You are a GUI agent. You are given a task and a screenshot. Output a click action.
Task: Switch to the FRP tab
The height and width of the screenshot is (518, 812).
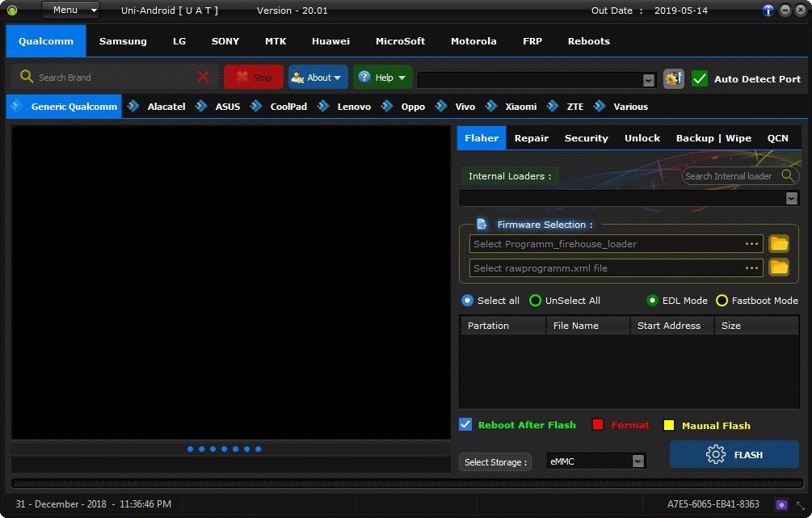[x=532, y=41]
